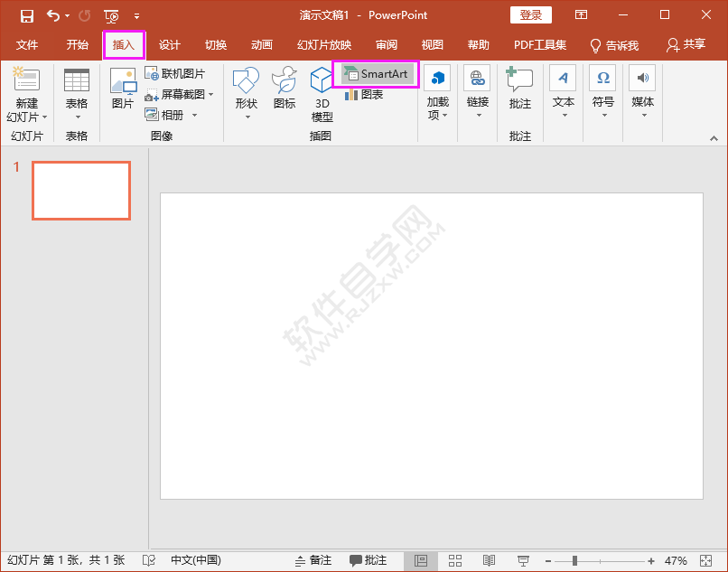This screenshot has height=572, width=728.
Task: Start slideshow from beginning in quick access bar
Action: coord(111,15)
